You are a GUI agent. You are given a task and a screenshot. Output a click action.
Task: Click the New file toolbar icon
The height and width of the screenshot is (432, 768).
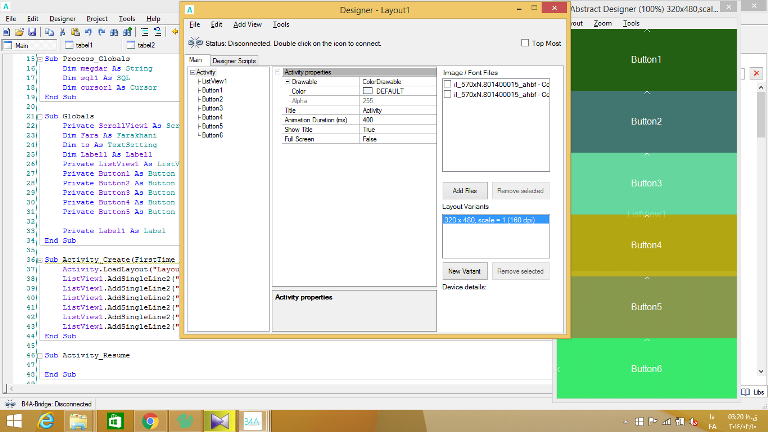[x=7, y=32]
